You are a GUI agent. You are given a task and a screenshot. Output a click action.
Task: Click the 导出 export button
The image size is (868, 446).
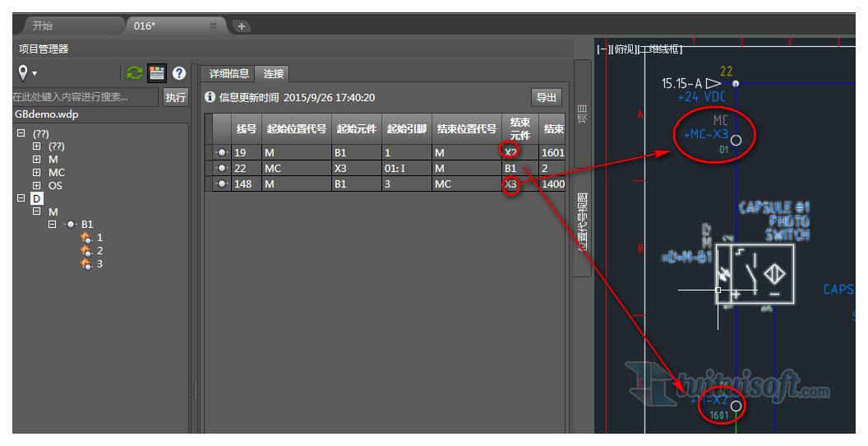tap(547, 97)
